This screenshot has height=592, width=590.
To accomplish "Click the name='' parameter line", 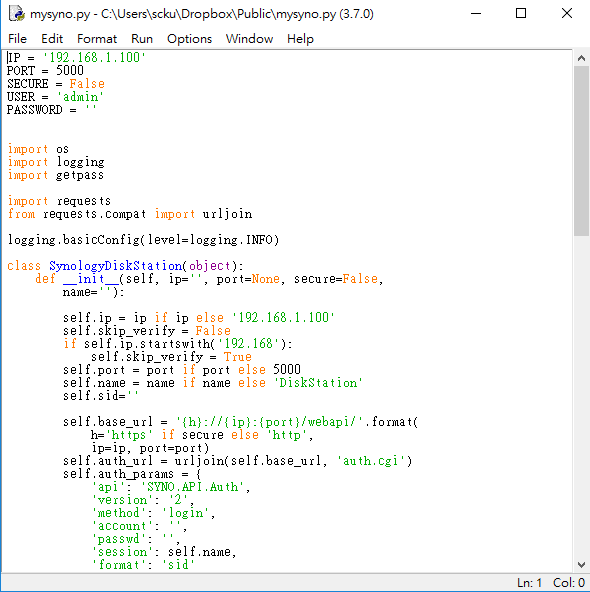I will tap(93, 292).
